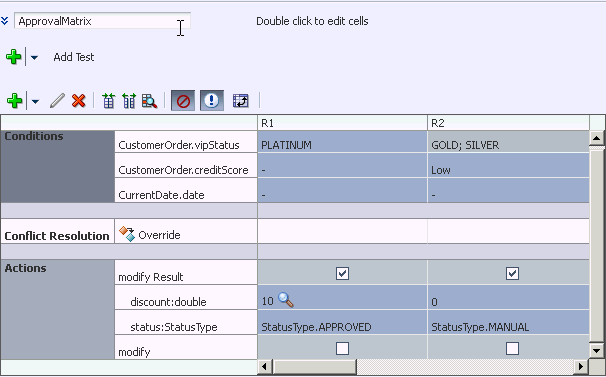Click R1 creditScore dash cell
Image resolution: width=606 pixels, height=377 pixels.
click(342, 166)
